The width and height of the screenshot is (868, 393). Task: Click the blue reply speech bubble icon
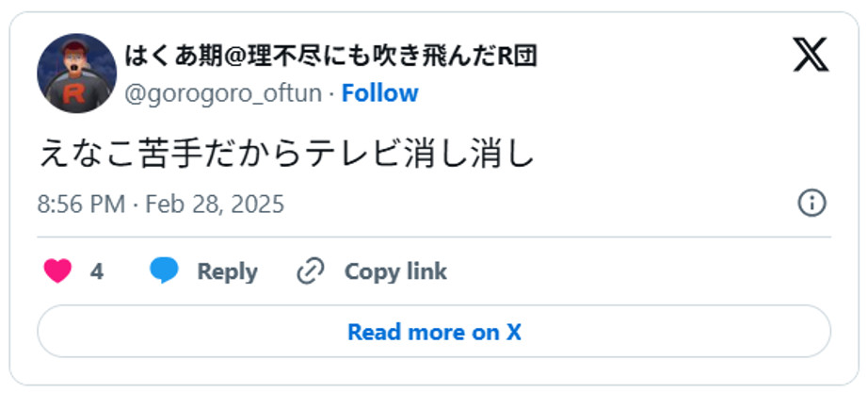[x=164, y=271]
